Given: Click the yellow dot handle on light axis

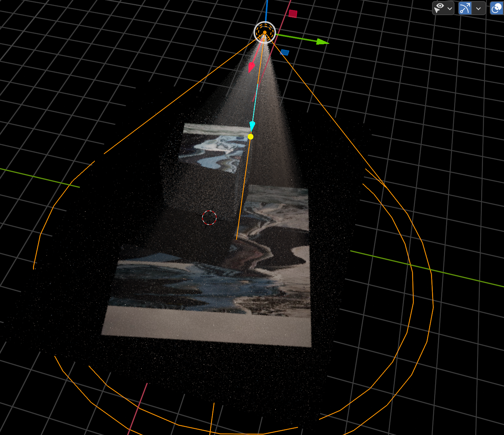Looking at the screenshot, I should 250,136.
